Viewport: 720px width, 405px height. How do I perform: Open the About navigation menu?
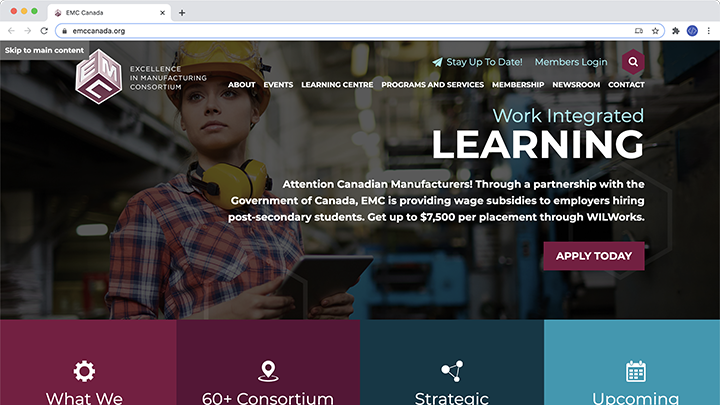coord(242,84)
